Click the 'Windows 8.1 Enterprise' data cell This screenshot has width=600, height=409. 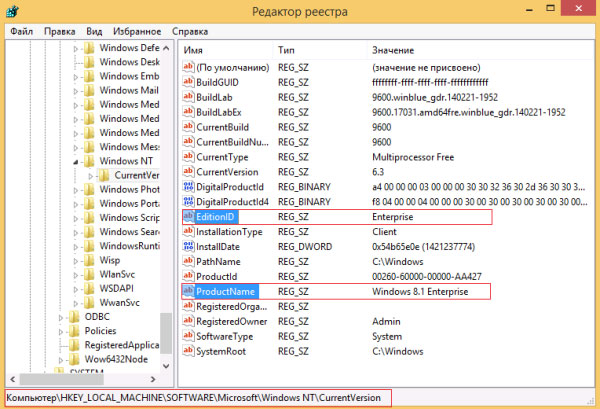click(420, 292)
